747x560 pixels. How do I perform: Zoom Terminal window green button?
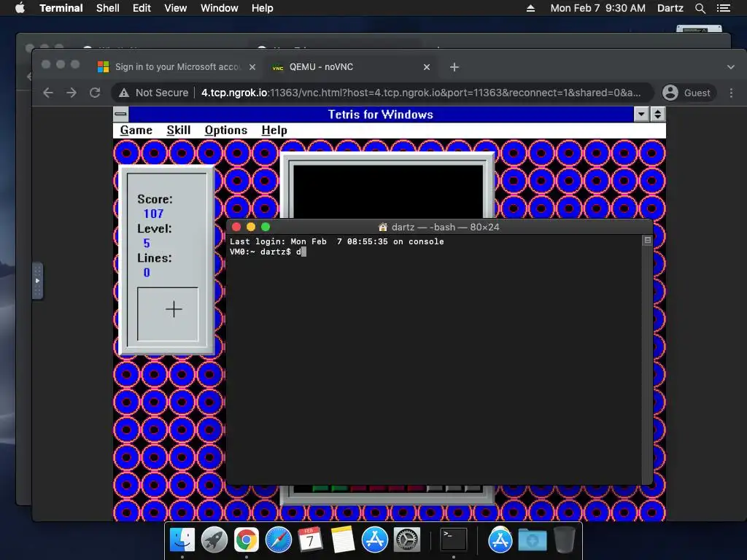pos(266,227)
